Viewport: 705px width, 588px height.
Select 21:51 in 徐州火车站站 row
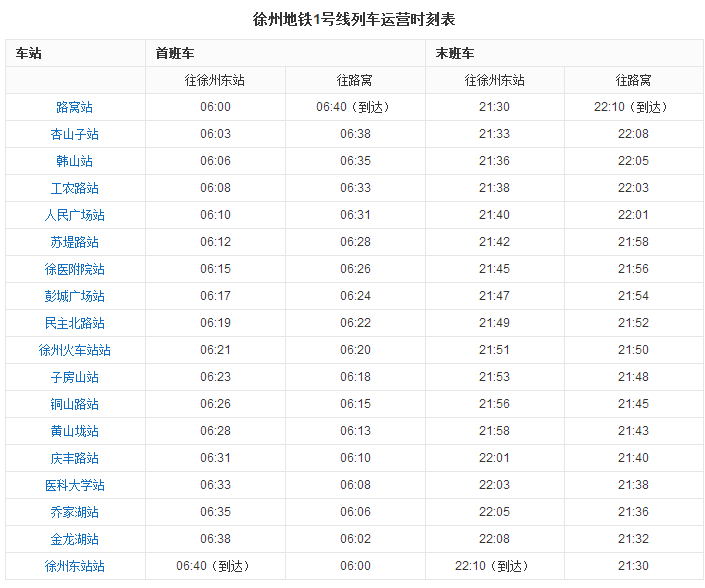pos(494,350)
